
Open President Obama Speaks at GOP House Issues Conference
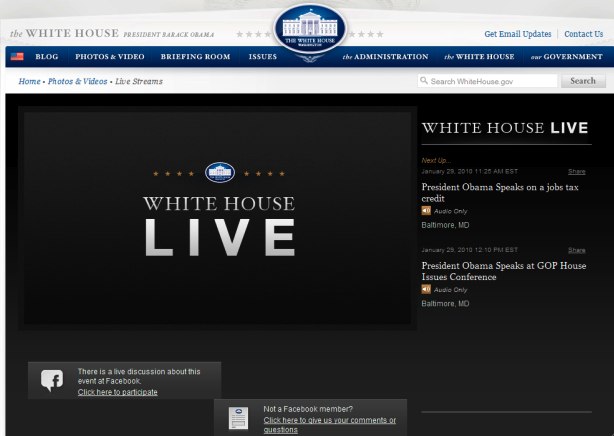[504, 271]
